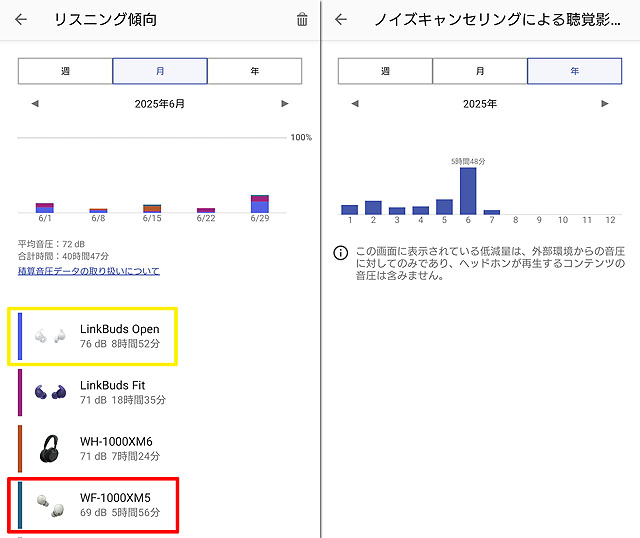This screenshot has height=538, width=640.
Task: Tap the 6/1 week bar in chart
Action: pos(45,208)
